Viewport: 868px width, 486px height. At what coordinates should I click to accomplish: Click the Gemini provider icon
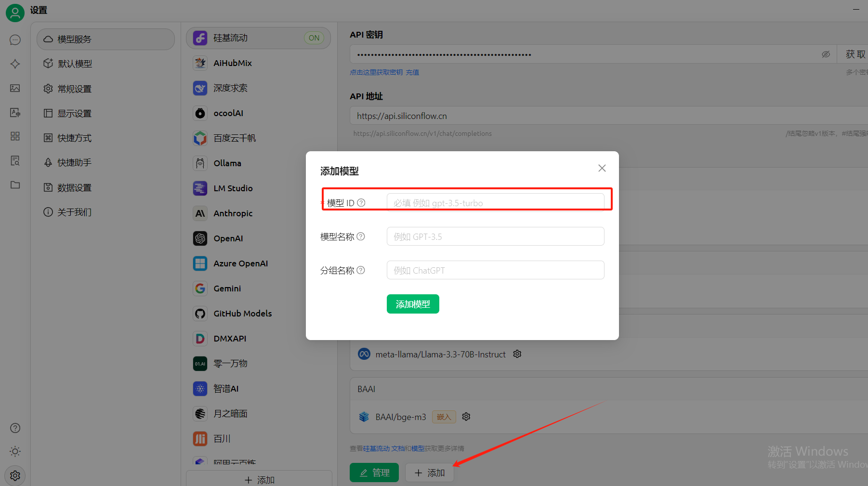coord(200,289)
